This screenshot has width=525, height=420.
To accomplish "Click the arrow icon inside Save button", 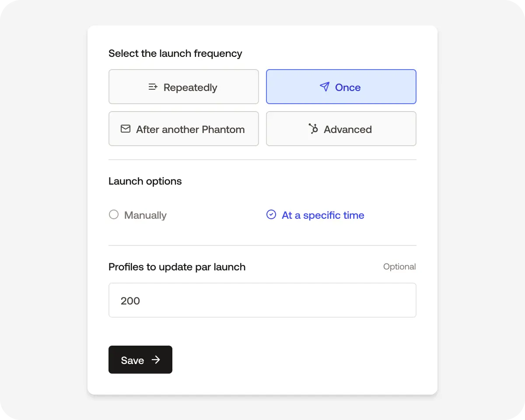I will [x=156, y=360].
